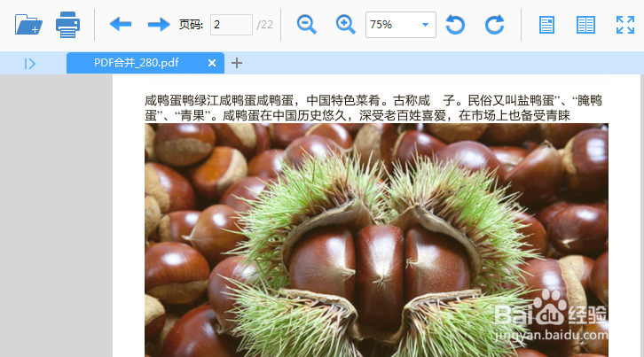The image size is (644, 357).
Task: Zoom out using the minus magnifier
Action: pyautogui.click(x=307, y=25)
